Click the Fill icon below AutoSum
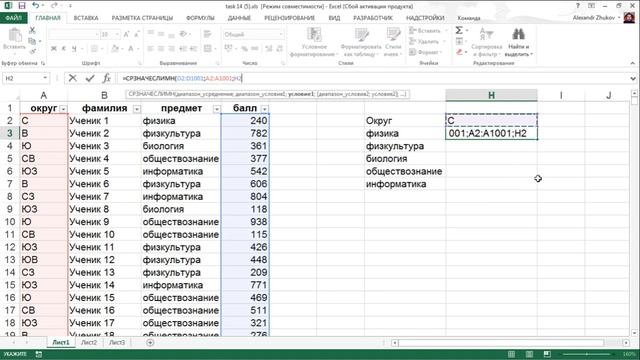This screenshot has width=640, height=360. (x=459, y=41)
